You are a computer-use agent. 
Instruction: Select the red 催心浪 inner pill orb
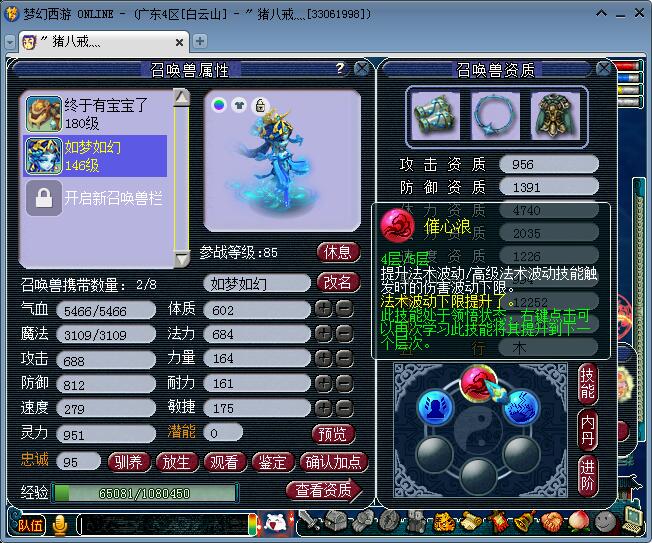tap(477, 383)
